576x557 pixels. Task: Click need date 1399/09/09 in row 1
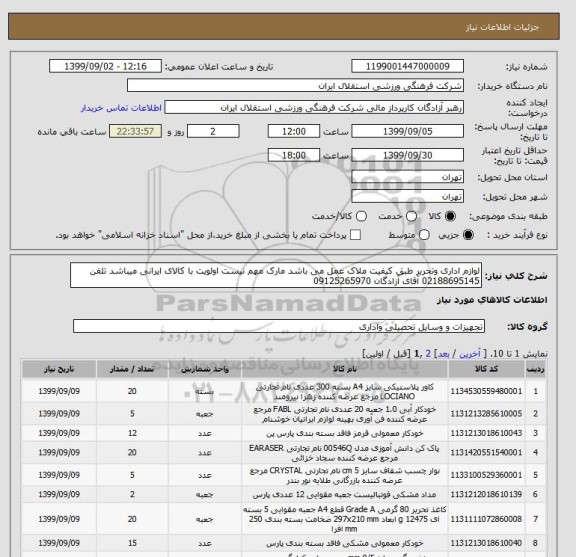[59, 391]
